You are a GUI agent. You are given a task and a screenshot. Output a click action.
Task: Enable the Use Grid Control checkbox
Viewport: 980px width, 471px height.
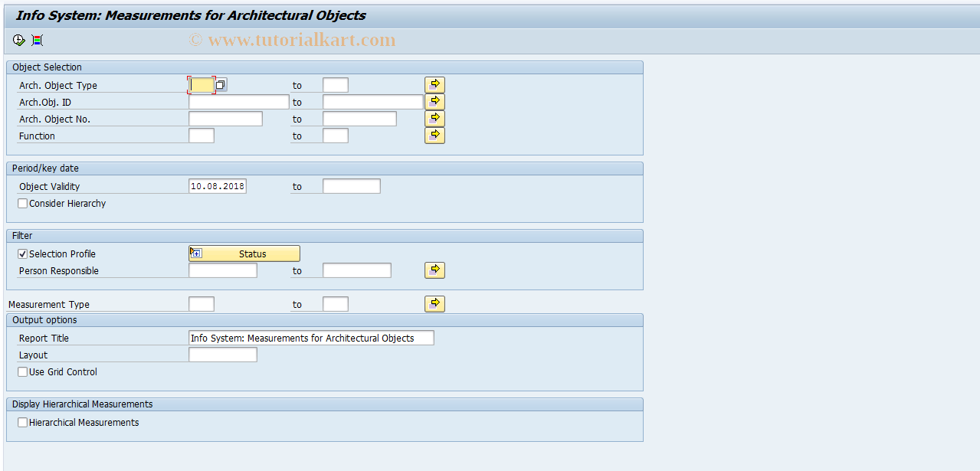pos(23,372)
